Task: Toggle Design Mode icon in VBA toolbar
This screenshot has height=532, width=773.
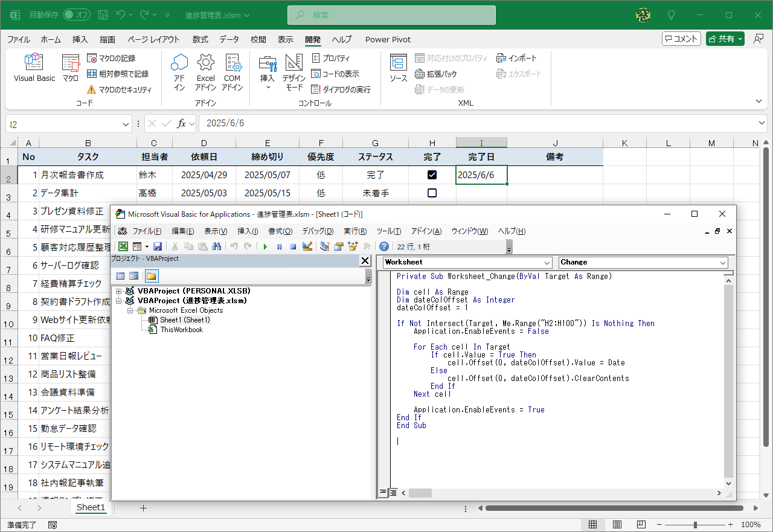Action: [307, 246]
